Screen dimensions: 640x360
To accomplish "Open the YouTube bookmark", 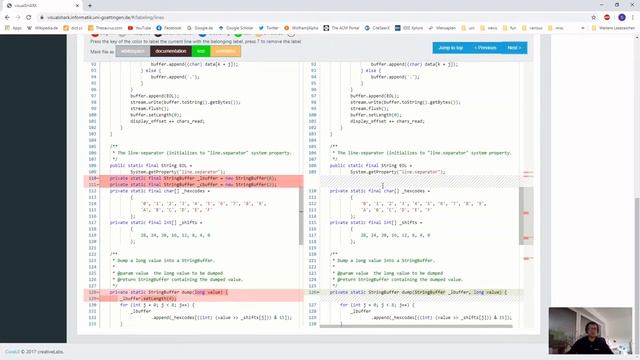I will [139, 28].
